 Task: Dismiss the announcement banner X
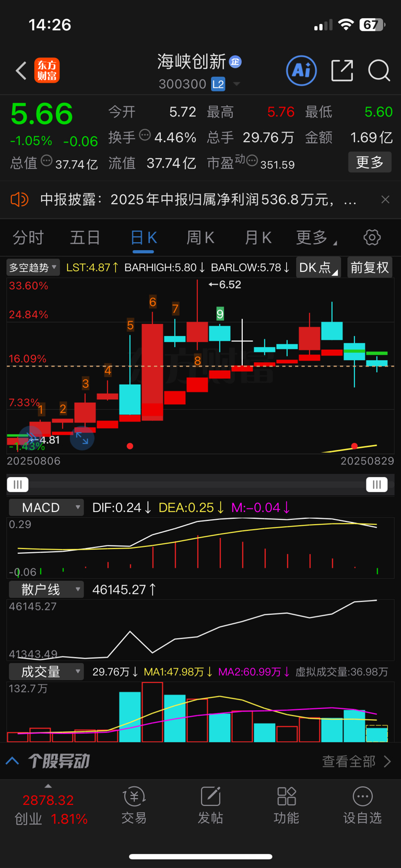click(x=385, y=199)
